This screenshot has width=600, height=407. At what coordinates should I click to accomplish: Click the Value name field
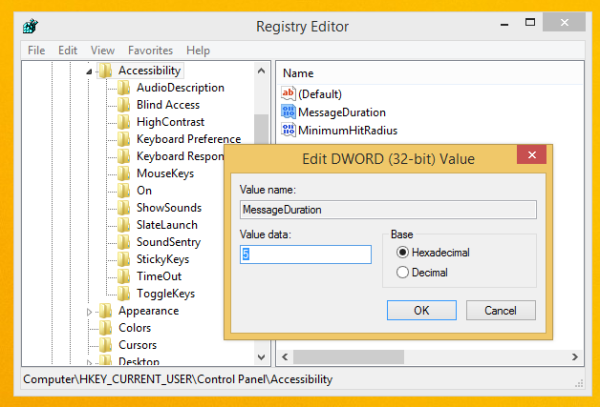click(388, 210)
